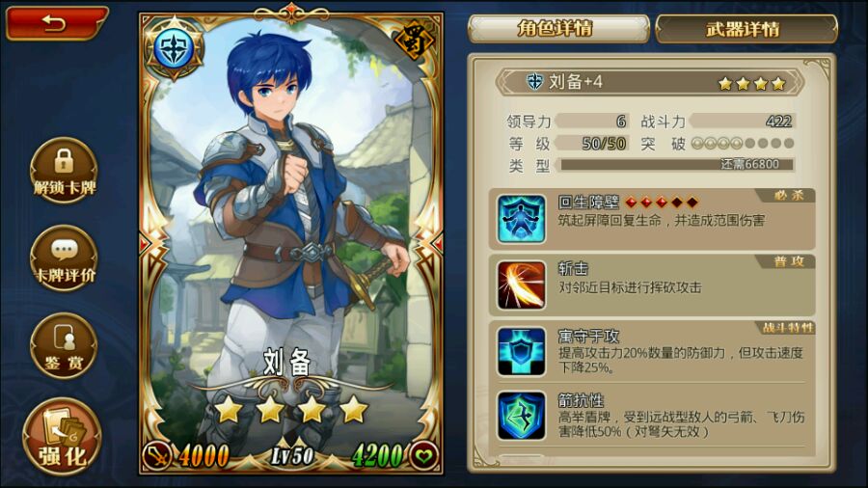Tap the 箭抗性 shield trait icon

[x=521, y=416]
